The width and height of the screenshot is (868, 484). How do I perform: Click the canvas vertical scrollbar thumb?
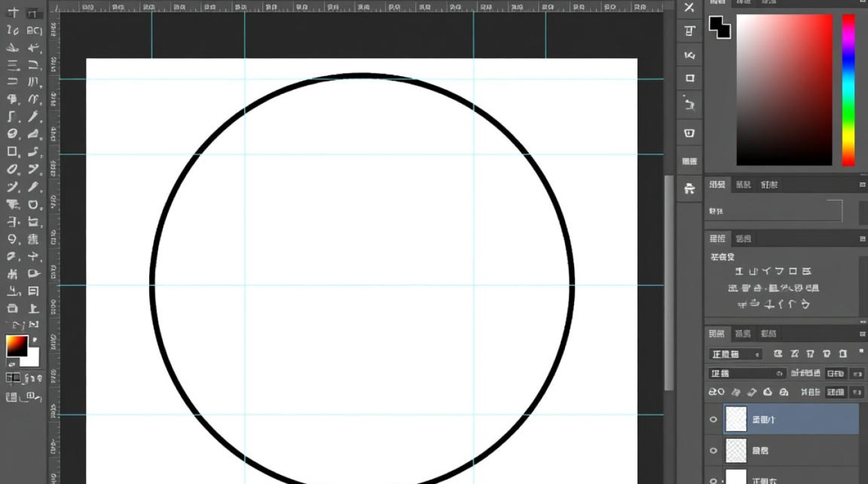[669, 283]
